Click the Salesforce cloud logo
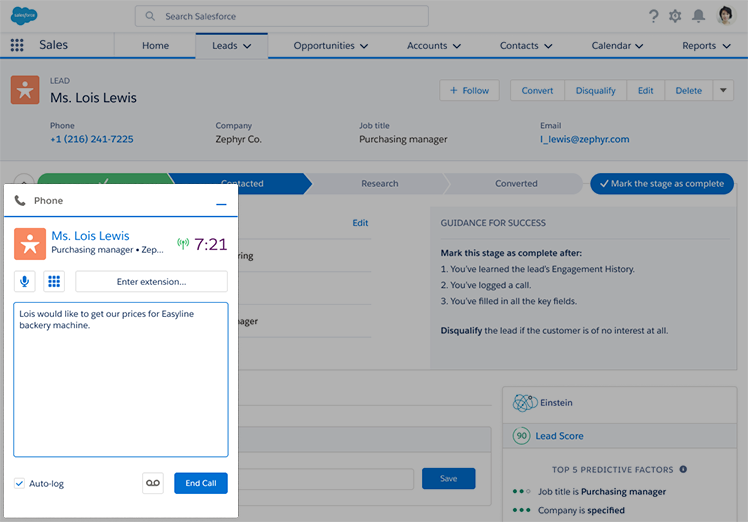The height and width of the screenshot is (522, 748). [x=24, y=16]
